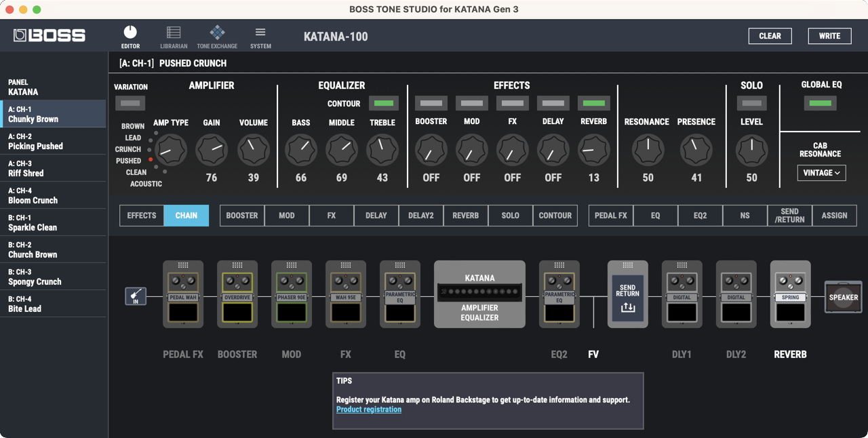868x438 pixels.
Task: Select the Overdrive booster pedal
Action: tap(237, 295)
